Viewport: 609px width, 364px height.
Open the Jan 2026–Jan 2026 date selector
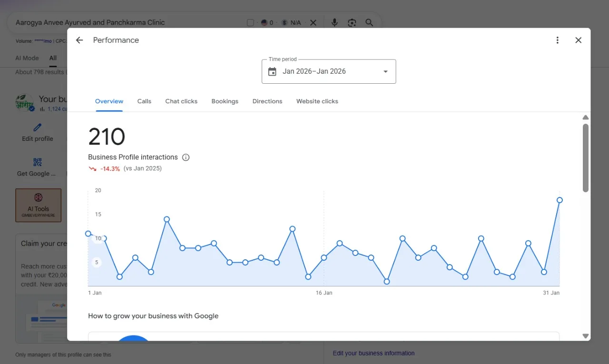click(329, 71)
